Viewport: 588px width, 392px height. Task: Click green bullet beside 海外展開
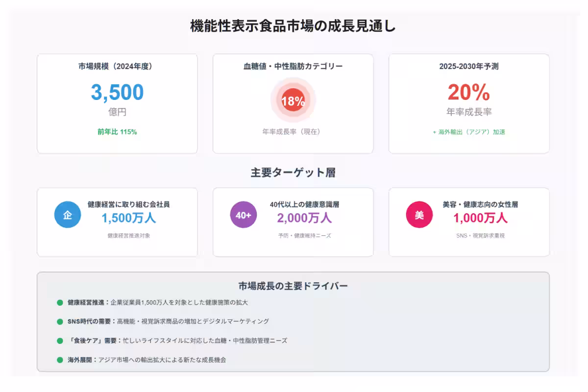tap(60, 360)
